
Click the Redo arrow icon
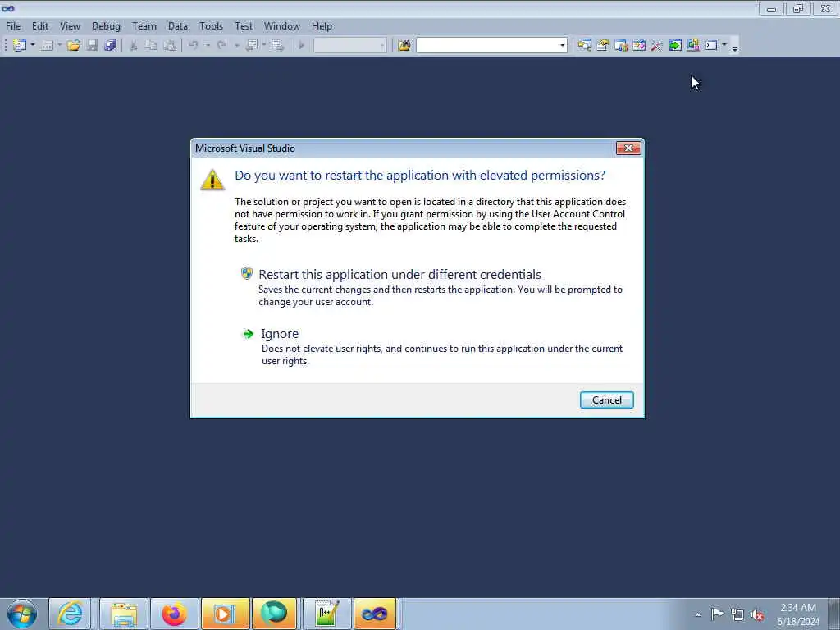coord(221,46)
